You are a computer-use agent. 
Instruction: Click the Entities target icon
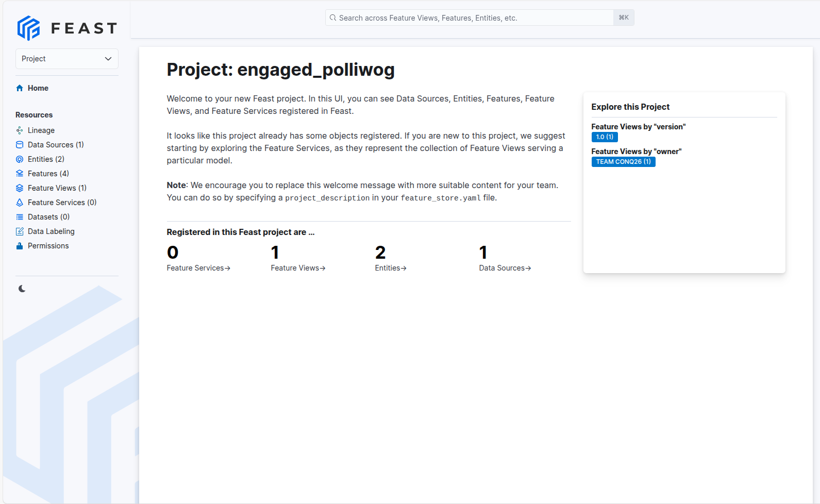[20, 159]
